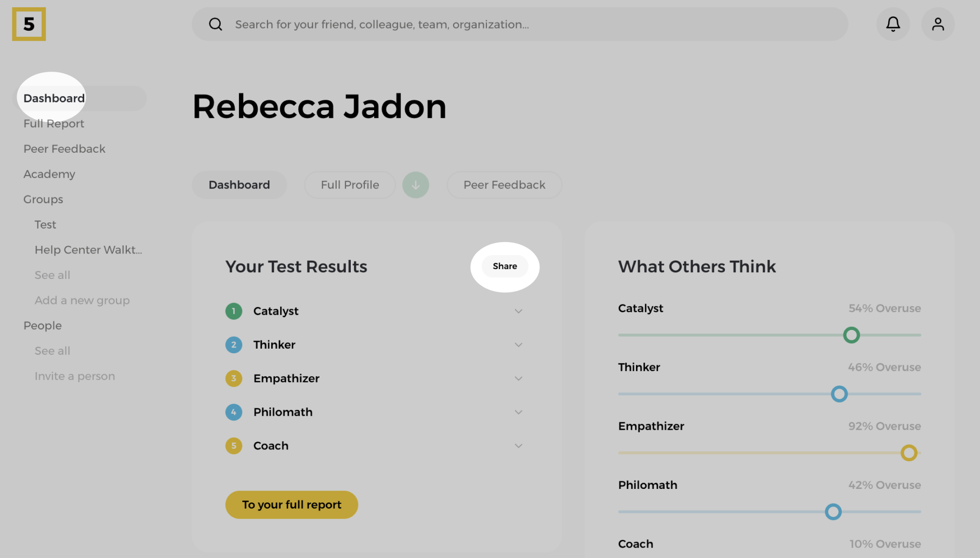Click the green download arrow icon

pyautogui.click(x=415, y=185)
